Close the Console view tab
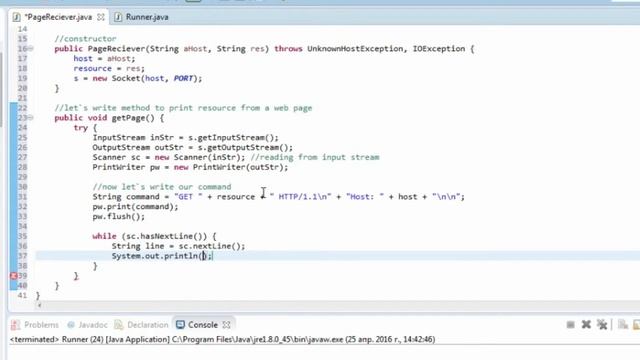Image resolution: width=640 pixels, height=360 pixels. (227, 325)
